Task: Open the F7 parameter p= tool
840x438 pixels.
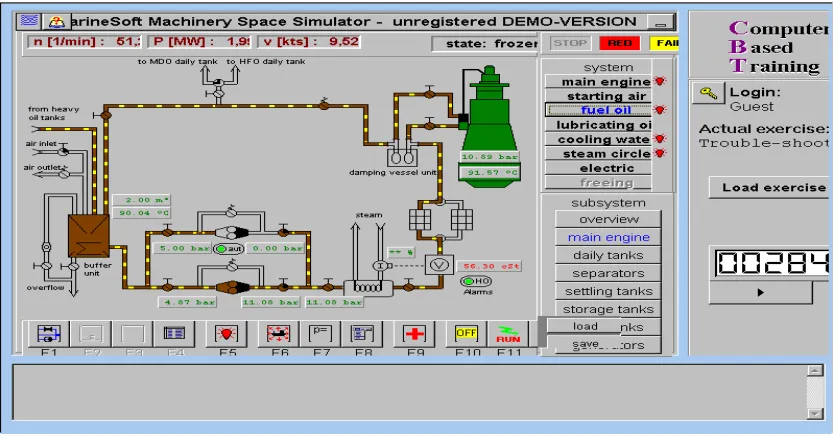Action: pos(320,334)
